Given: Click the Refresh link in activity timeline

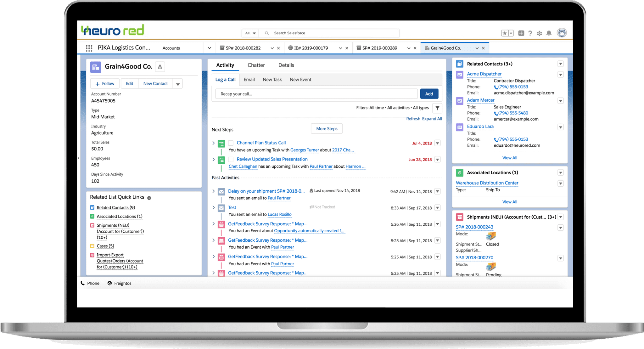Looking at the screenshot, I should tap(413, 119).
